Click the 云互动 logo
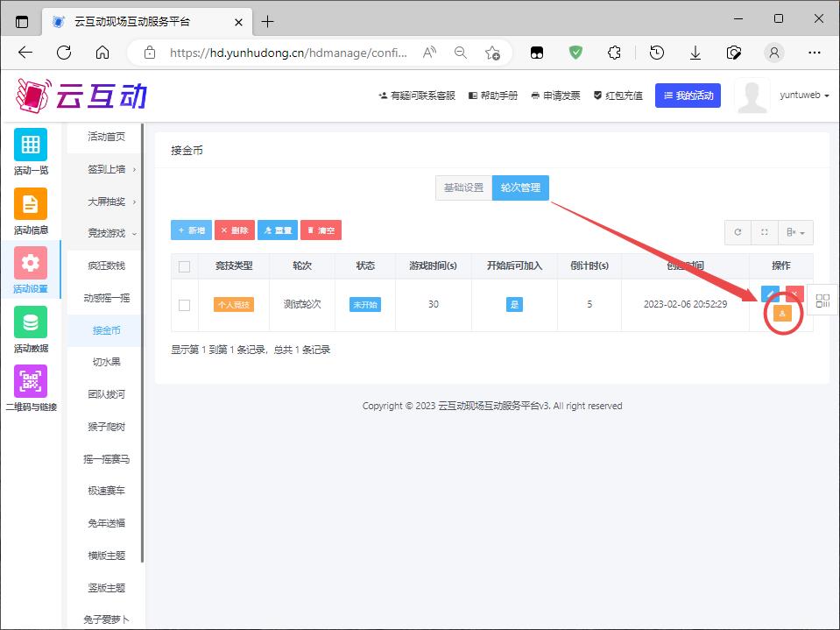The image size is (840, 630). click(81, 96)
